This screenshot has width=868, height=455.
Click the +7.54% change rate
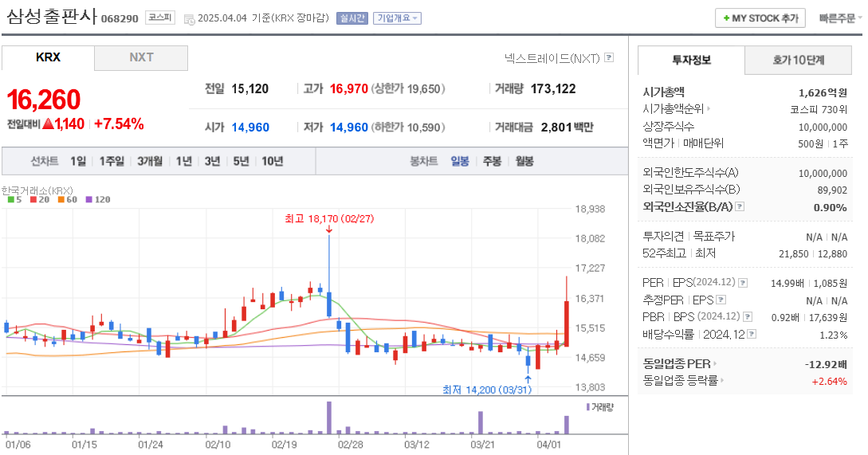pyautogui.click(x=119, y=124)
